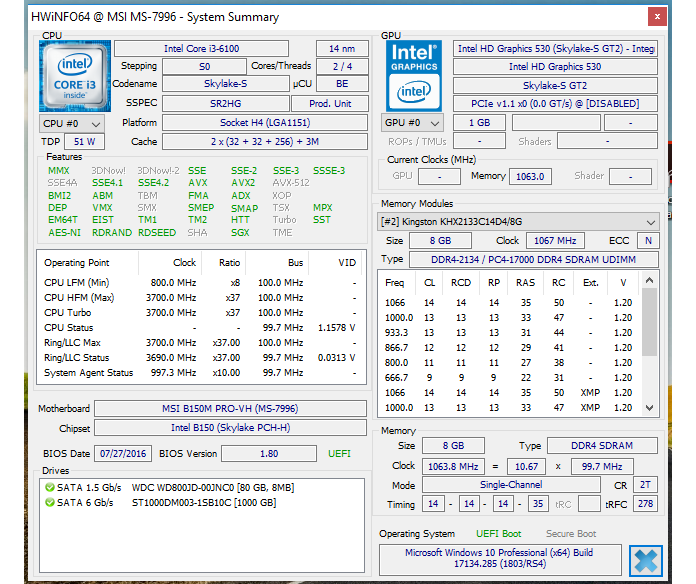Click the µCU BE value
This screenshot has width=696, height=584.
pos(342,84)
